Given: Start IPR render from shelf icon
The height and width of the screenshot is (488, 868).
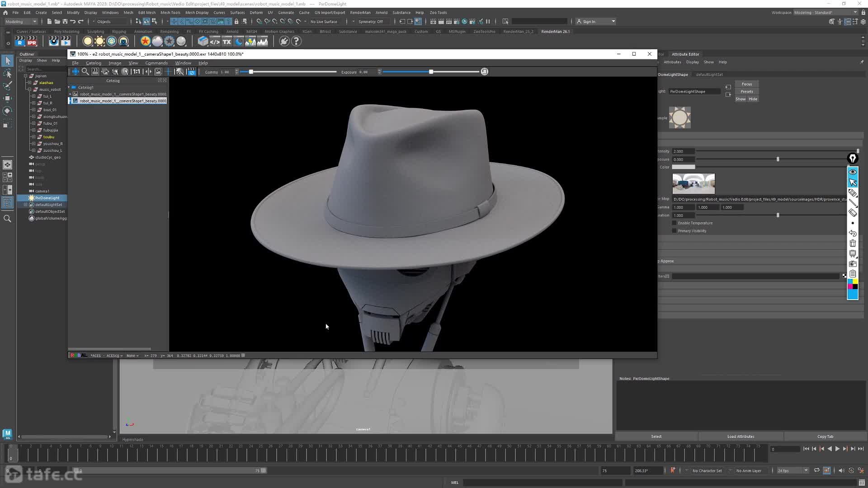Looking at the screenshot, I should (32, 42).
